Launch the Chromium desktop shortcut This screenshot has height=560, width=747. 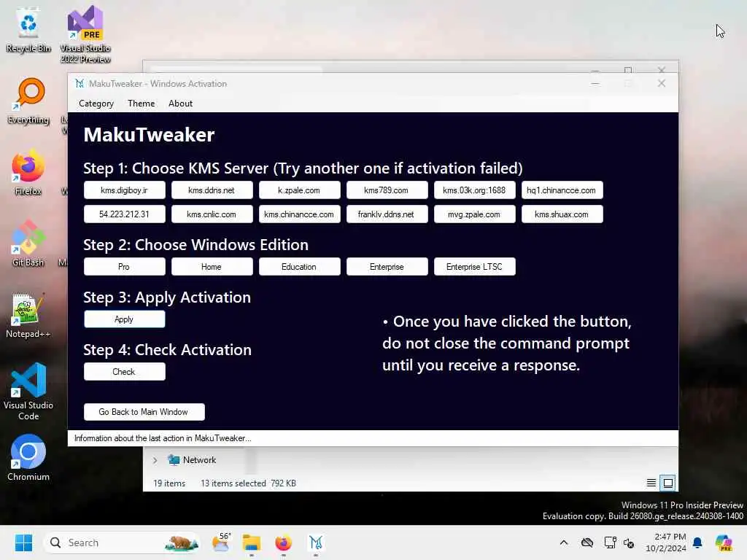pyautogui.click(x=28, y=458)
